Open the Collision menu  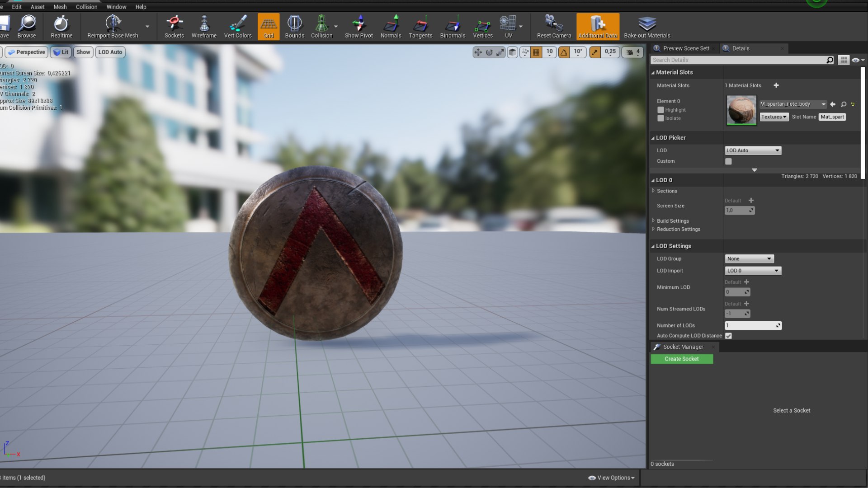tap(86, 7)
